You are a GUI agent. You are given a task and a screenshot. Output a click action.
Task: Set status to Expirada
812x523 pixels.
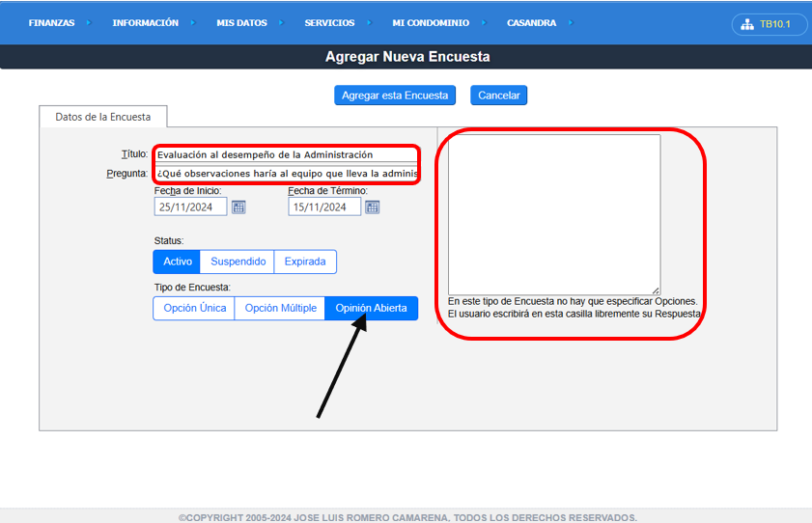[305, 261]
